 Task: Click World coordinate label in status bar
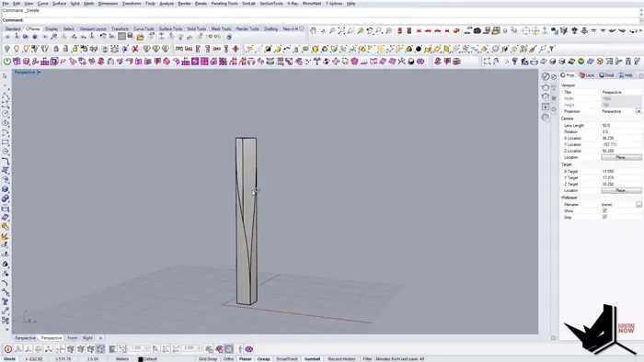[9, 358]
